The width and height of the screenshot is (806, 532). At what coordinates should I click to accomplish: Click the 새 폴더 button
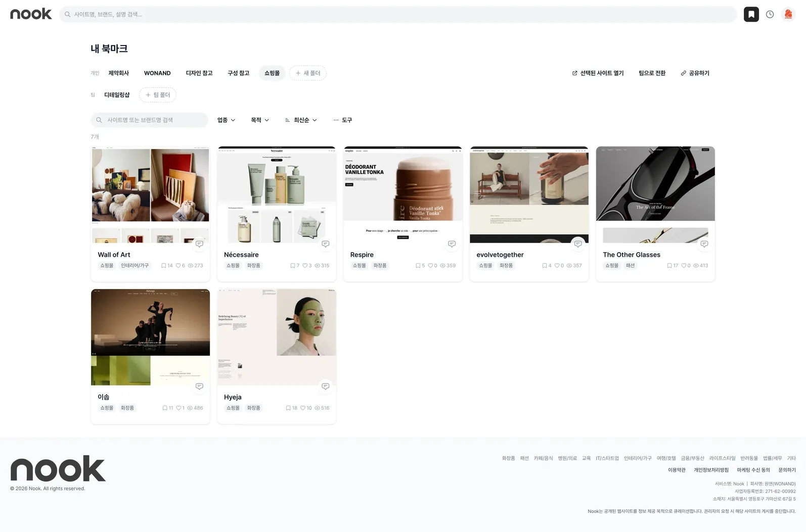(x=308, y=73)
